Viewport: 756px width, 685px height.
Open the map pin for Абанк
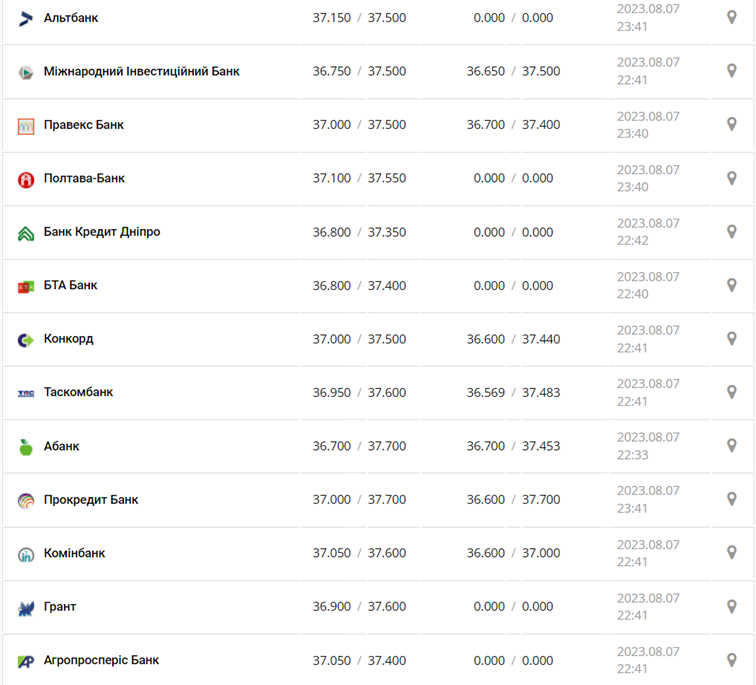tap(732, 446)
